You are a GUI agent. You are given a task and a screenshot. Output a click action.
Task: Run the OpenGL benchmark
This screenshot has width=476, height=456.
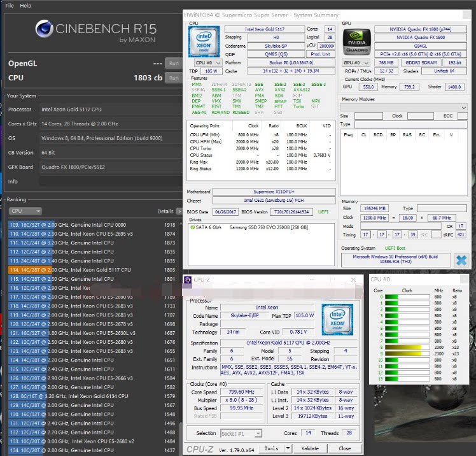pyautogui.click(x=174, y=63)
